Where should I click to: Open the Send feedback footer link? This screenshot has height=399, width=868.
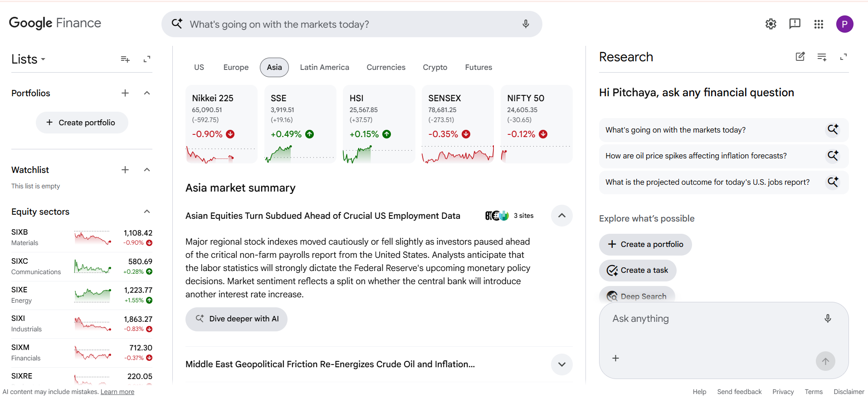[x=739, y=392]
